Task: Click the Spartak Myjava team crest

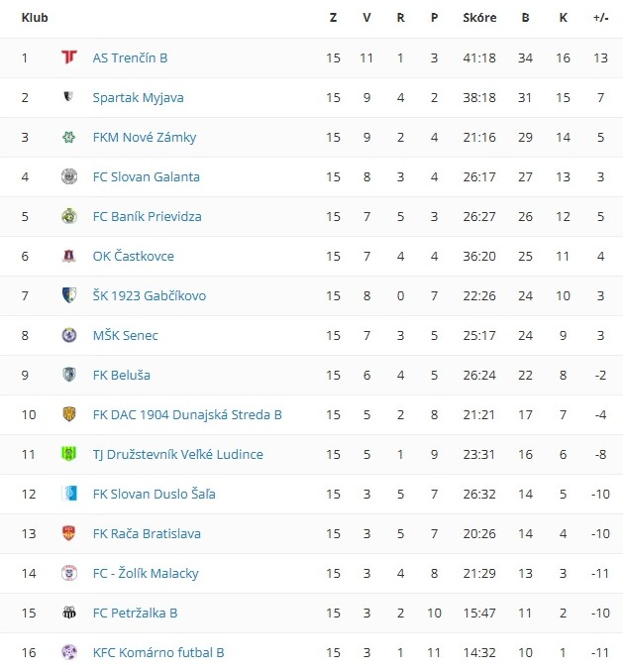Action: pyautogui.click(x=69, y=97)
